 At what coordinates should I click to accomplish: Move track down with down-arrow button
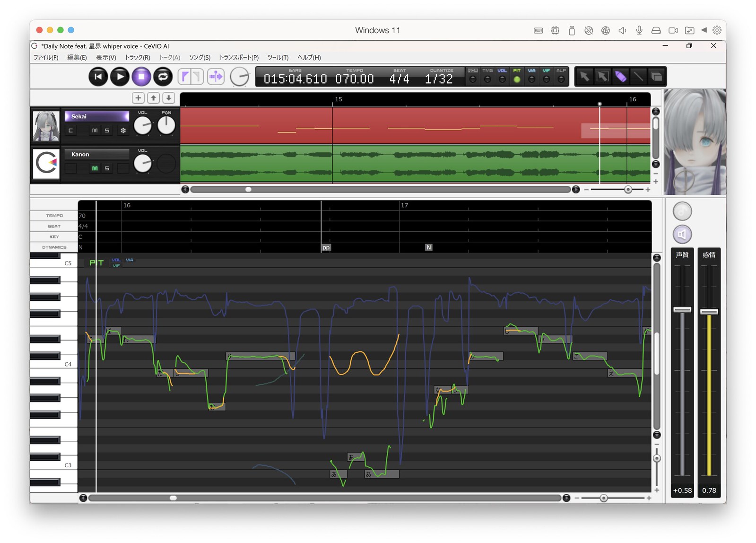pos(168,98)
